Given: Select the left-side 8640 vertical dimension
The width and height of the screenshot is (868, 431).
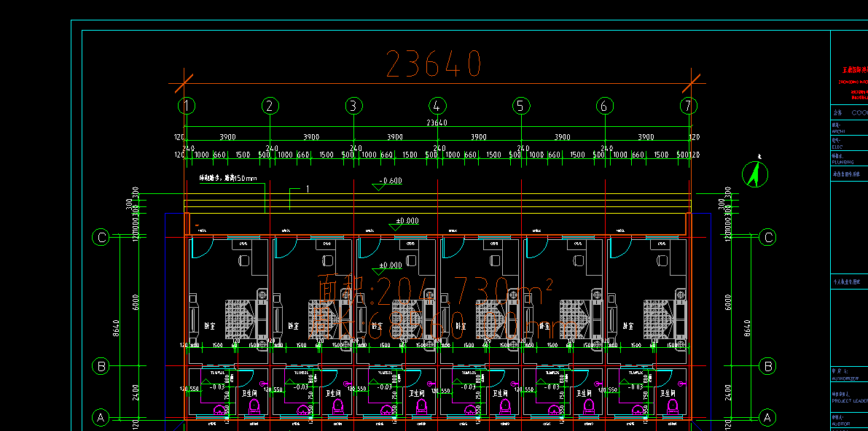Looking at the screenshot, I should click(x=116, y=329).
